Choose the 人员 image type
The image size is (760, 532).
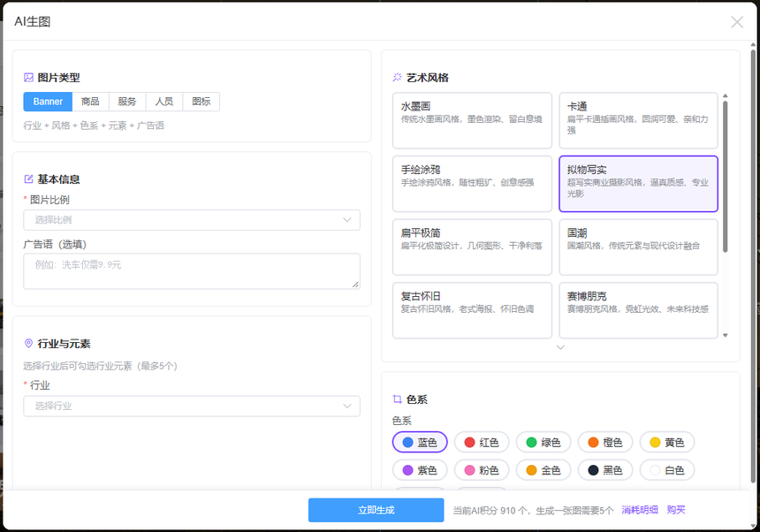pos(163,102)
